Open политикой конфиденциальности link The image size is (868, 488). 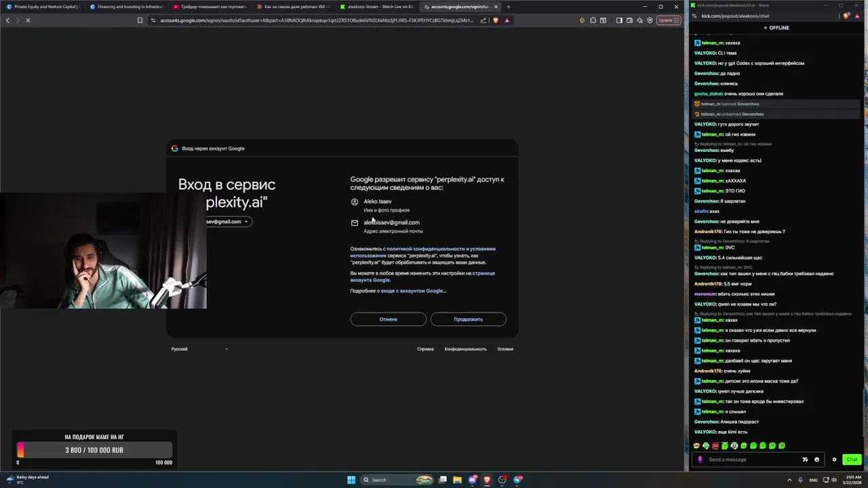[x=426, y=249]
